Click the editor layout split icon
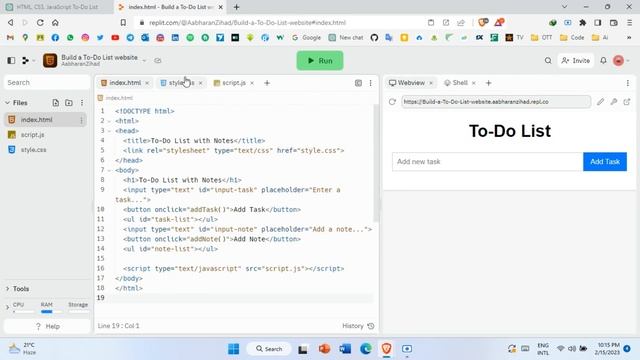 358,83
